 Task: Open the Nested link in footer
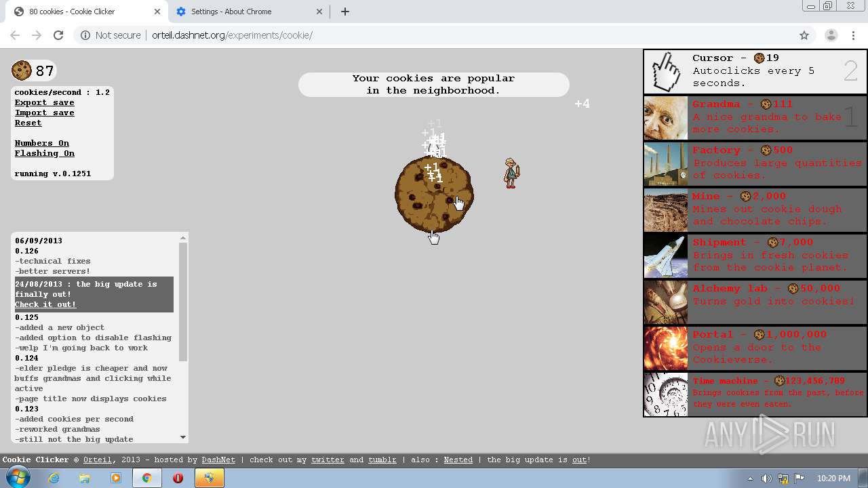click(458, 460)
